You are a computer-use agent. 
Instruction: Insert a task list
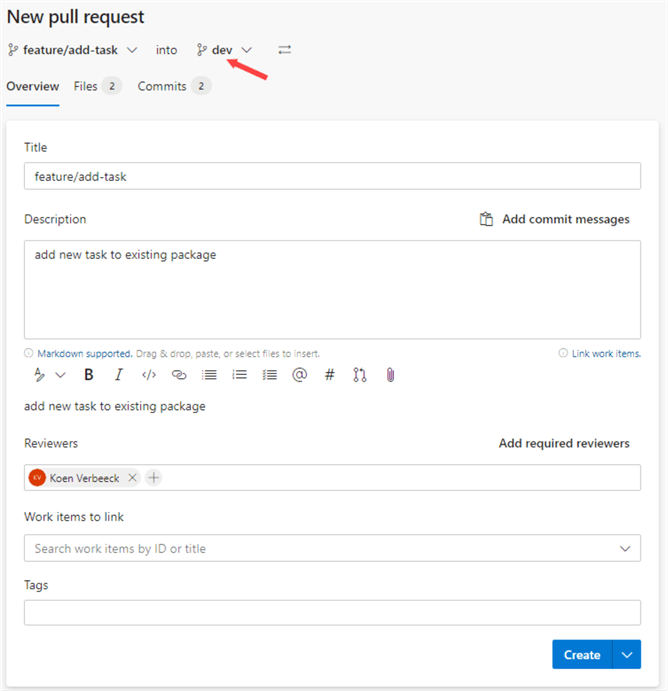(x=269, y=375)
